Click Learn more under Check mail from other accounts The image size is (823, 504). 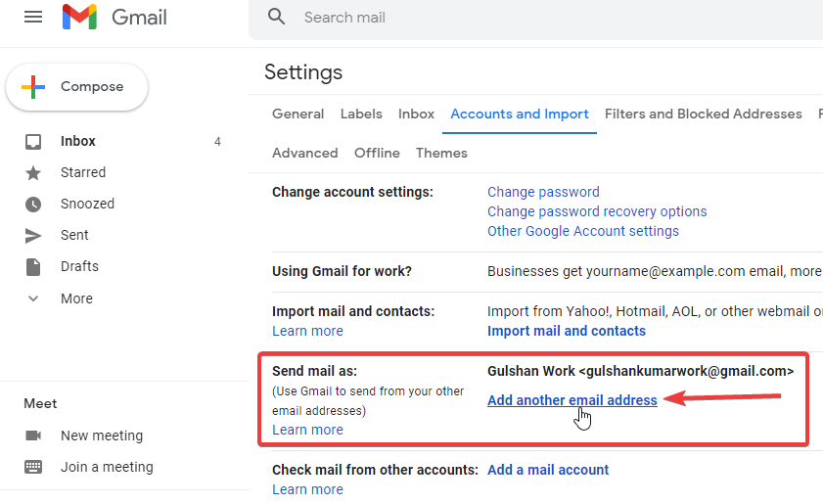307,489
